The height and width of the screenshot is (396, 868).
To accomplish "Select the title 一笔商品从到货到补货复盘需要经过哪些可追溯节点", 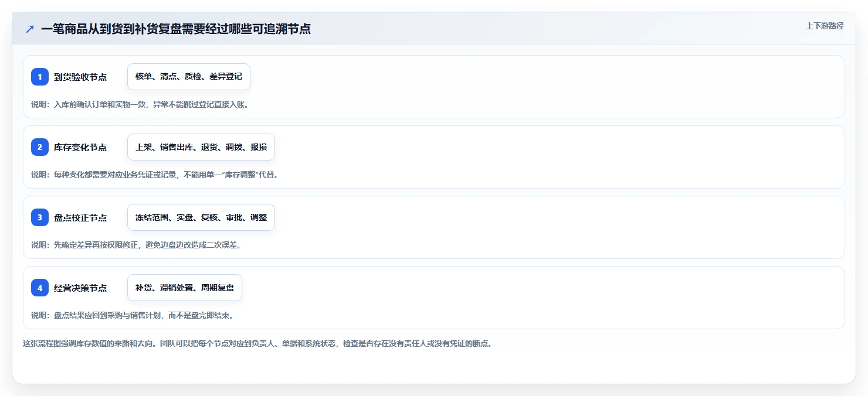I will click(x=176, y=29).
